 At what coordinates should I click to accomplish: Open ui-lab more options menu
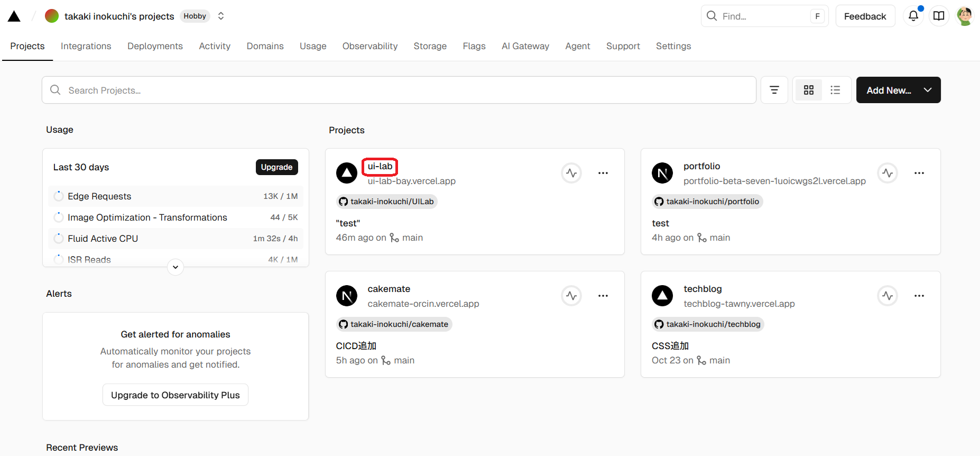pyautogui.click(x=603, y=173)
